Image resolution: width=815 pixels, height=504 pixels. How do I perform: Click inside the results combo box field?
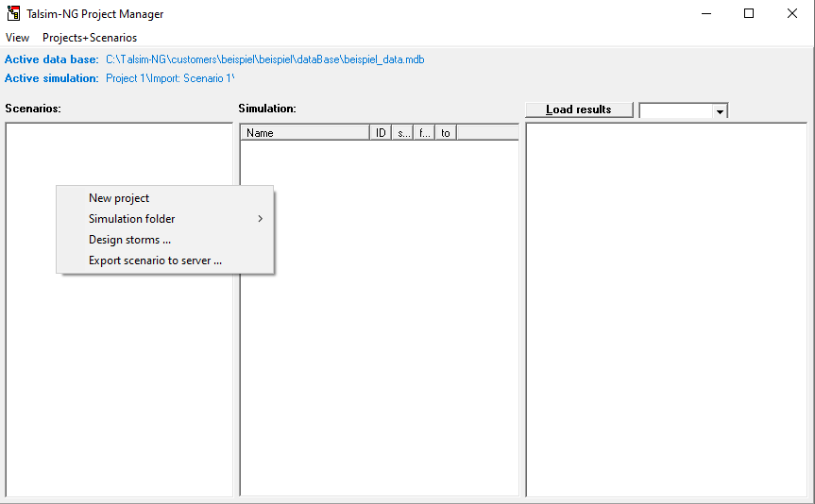pyautogui.click(x=675, y=110)
